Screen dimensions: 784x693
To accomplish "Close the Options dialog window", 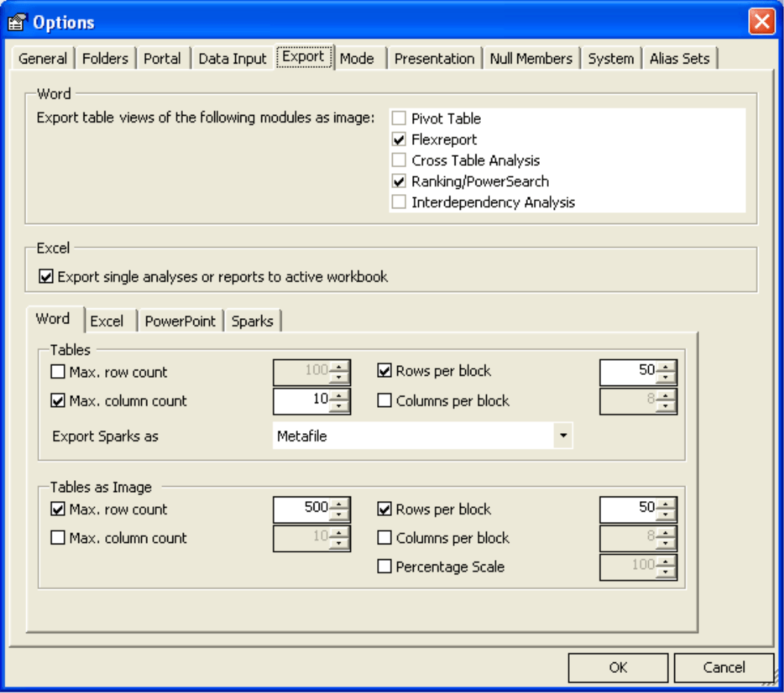I will [762, 22].
